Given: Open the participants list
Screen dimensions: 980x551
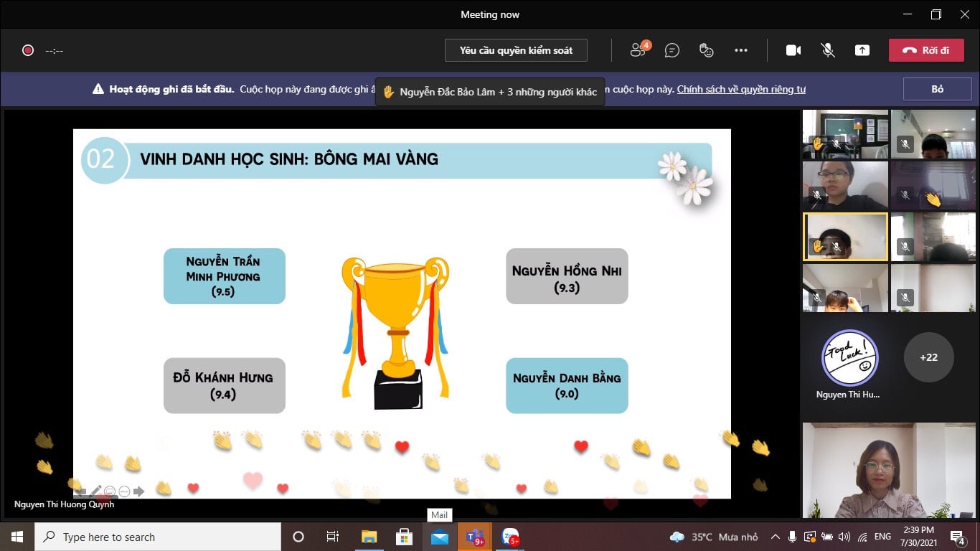Looking at the screenshot, I should point(638,50).
